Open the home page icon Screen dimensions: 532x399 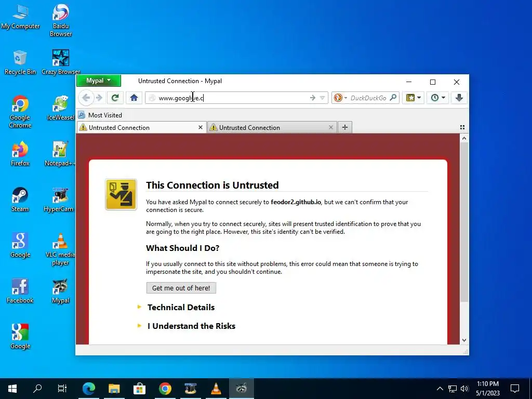tap(134, 98)
